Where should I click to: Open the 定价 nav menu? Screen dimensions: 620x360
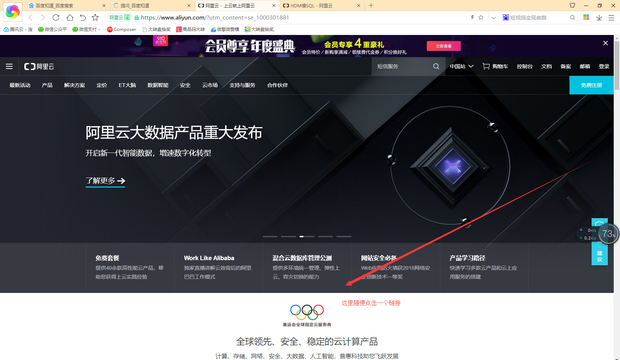click(102, 85)
